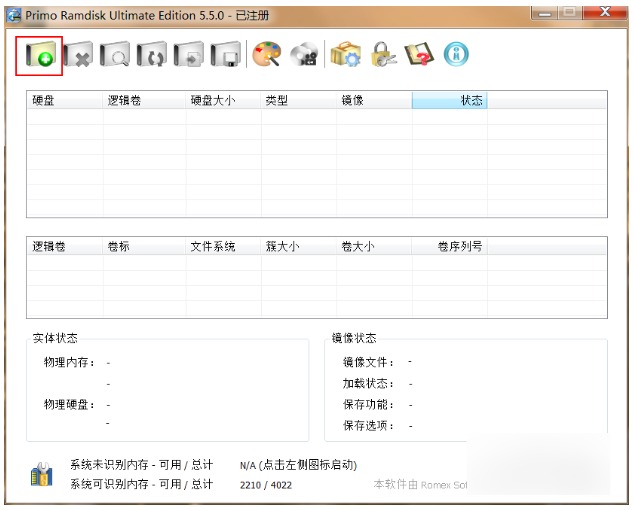Sort by 硬盘大小 column header
This screenshot has height=510, width=634.
pos(224,100)
